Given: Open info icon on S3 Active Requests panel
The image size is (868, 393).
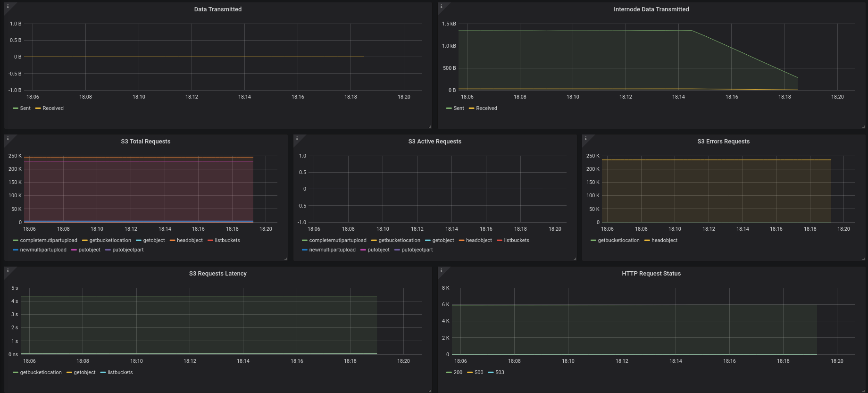Looking at the screenshot, I should tap(297, 138).
